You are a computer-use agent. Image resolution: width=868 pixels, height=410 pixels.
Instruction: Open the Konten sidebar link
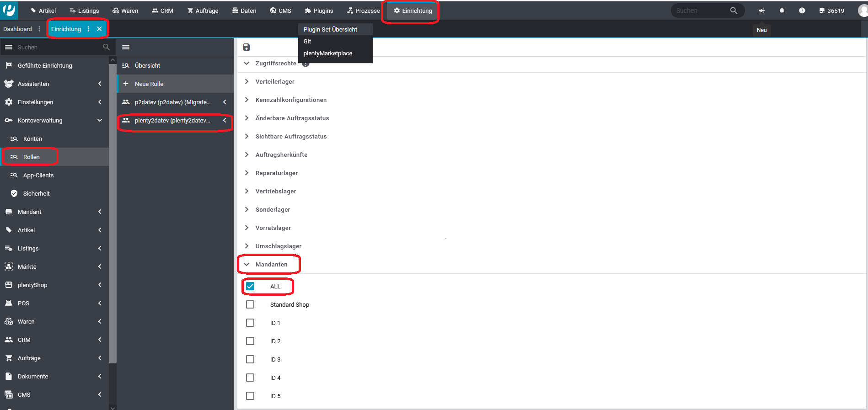point(32,138)
